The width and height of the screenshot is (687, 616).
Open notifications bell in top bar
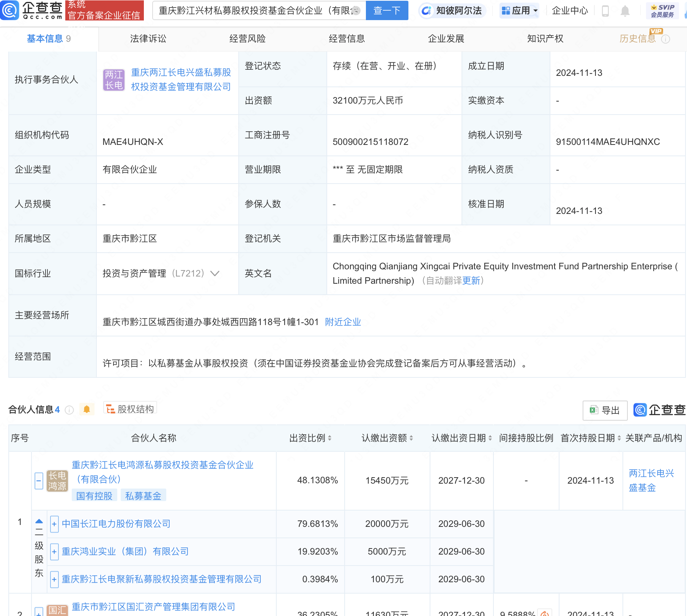625,11
